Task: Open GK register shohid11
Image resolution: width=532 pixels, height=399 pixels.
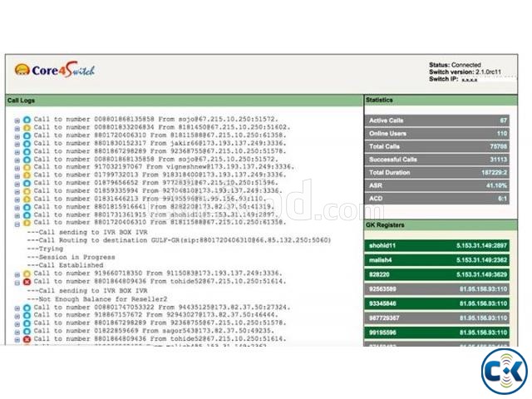Action: point(437,245)
